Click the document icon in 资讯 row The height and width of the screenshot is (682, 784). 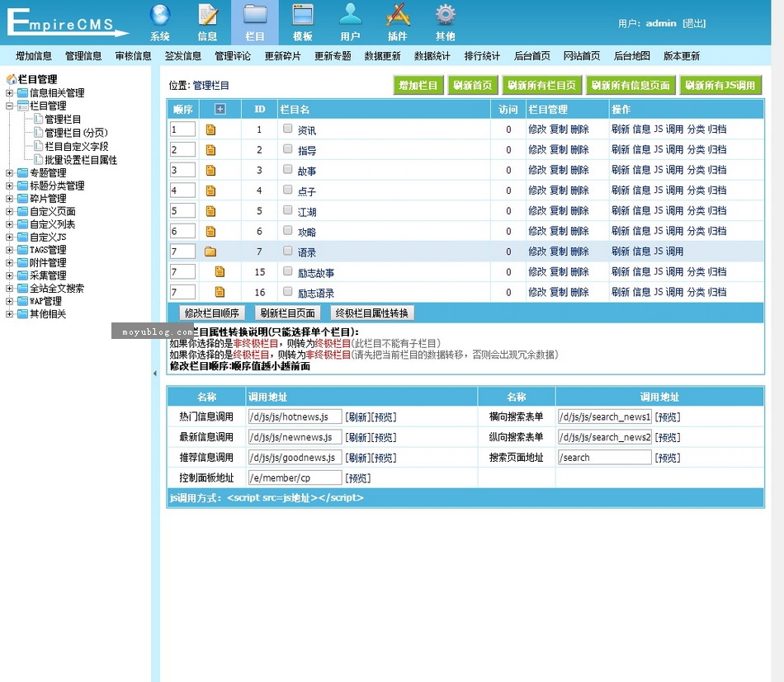[210, 129]
